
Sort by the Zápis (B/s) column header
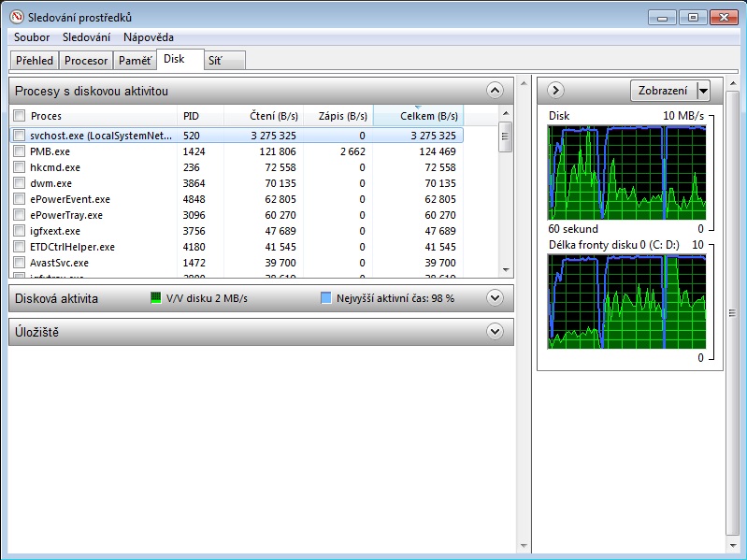338,116
